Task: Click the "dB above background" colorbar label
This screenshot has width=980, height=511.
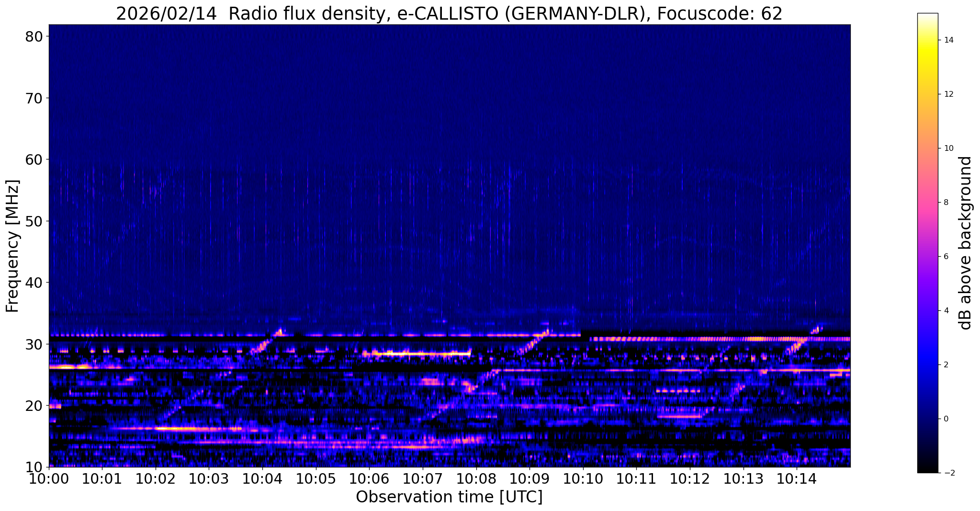Action: 966,243
